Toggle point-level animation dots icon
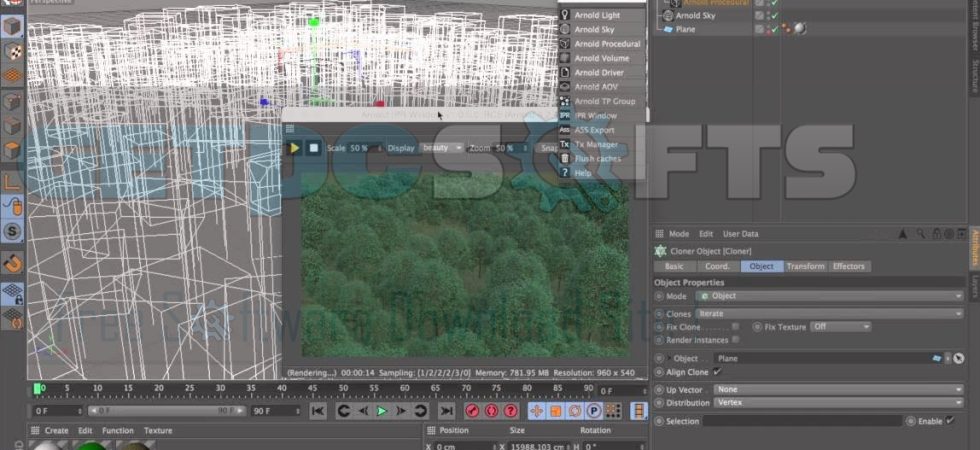Screen dimensions: 980x450 tap(613, 411)
